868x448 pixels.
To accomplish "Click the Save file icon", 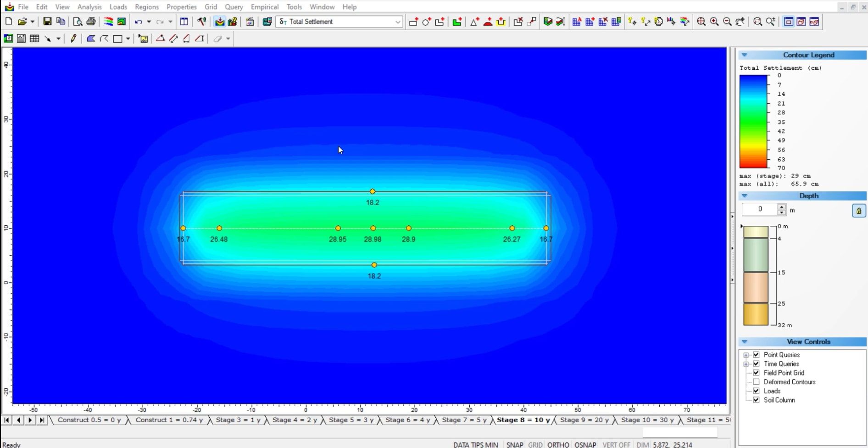I will (47, 22).
